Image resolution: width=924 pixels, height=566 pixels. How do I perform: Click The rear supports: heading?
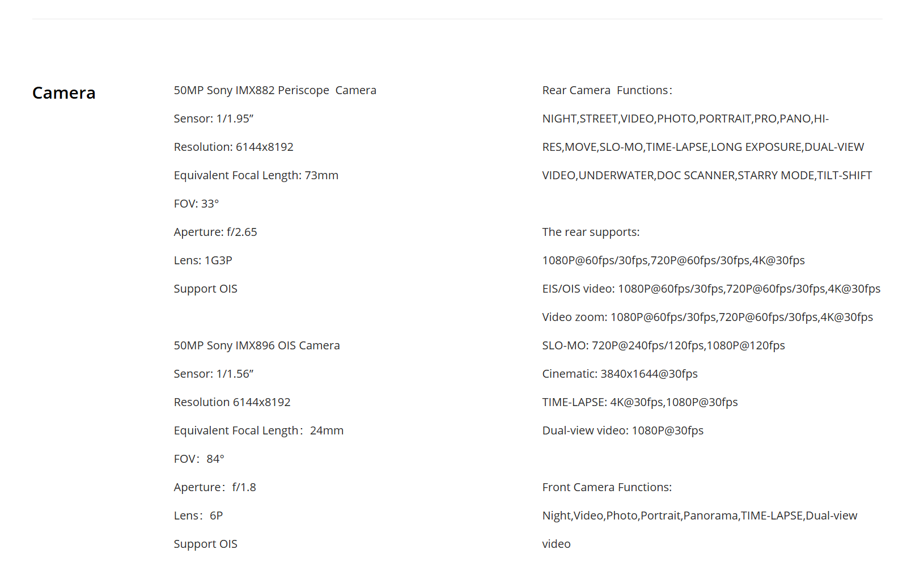pos(591,232)
